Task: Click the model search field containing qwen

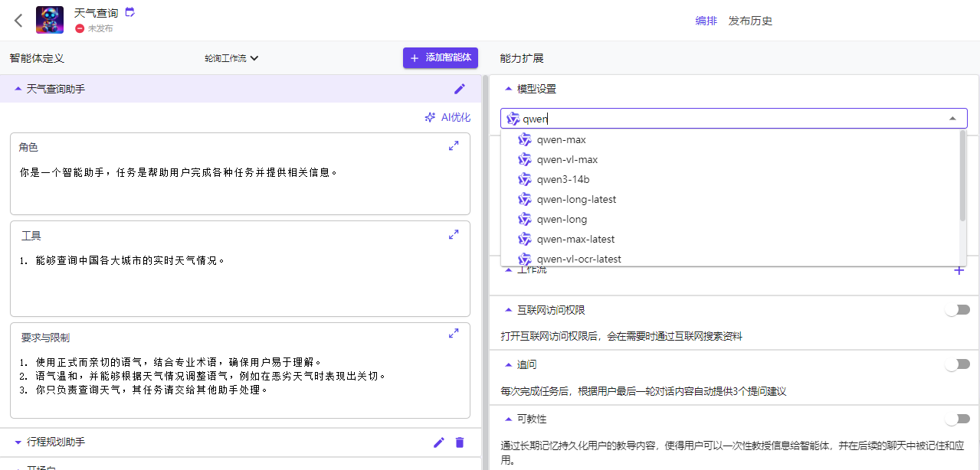Action: [734, 118]
